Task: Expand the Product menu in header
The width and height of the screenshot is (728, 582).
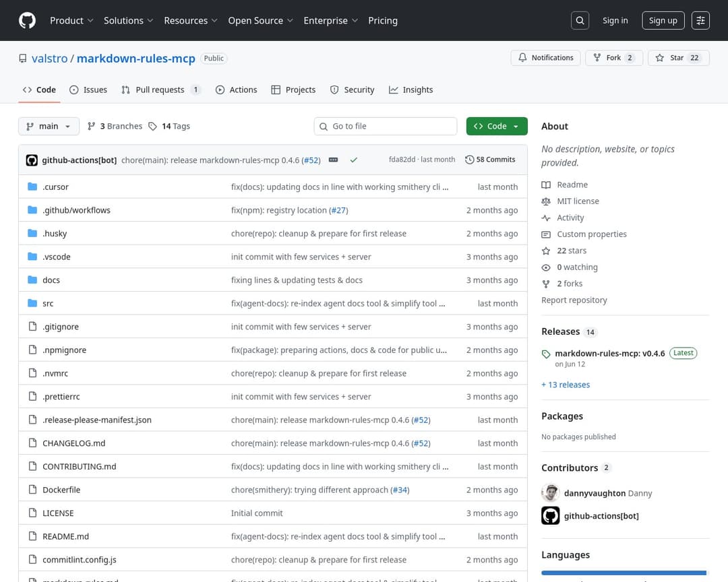Action: coord(71,20)
